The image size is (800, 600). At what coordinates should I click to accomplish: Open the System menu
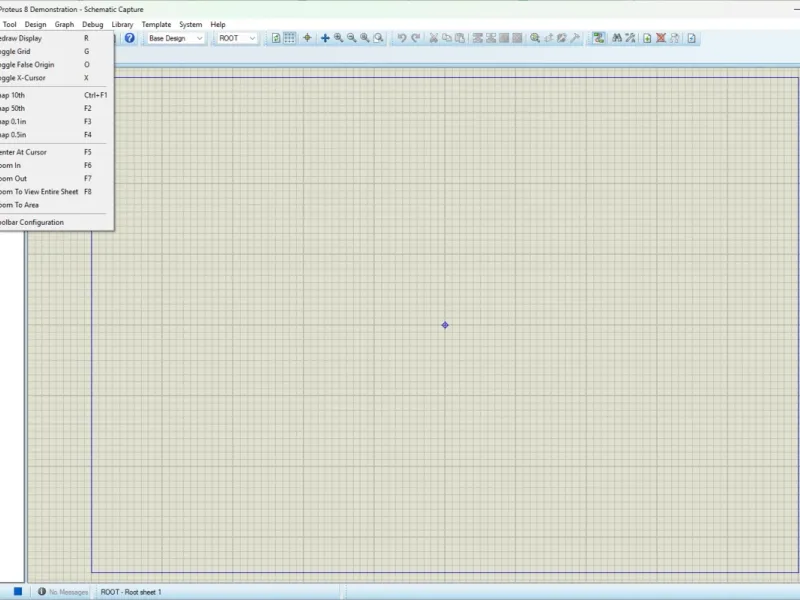point(190,24)
